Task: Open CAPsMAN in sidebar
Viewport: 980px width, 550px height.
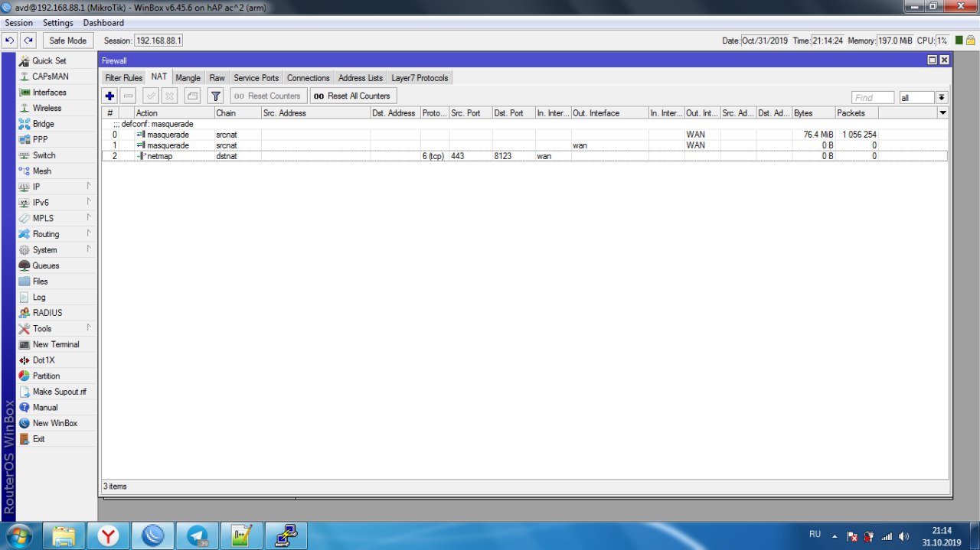Action: click(x=57, y=76)
